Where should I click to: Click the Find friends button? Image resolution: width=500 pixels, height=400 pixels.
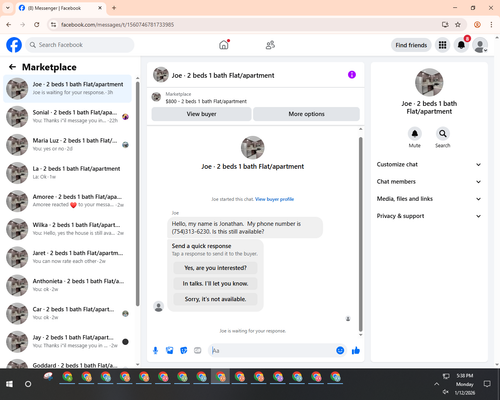coord(411,45)
